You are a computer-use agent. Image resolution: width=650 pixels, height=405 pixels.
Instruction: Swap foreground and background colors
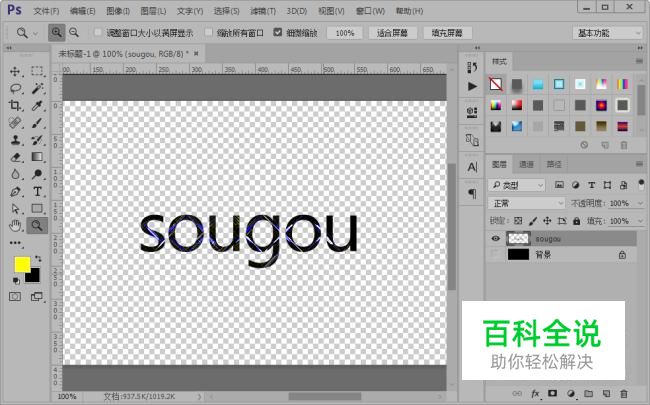tap(38, 259)
